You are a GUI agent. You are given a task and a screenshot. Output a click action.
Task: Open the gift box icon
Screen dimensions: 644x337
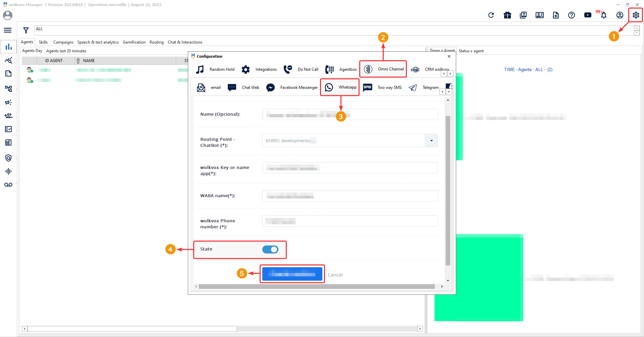coord(507,15)
